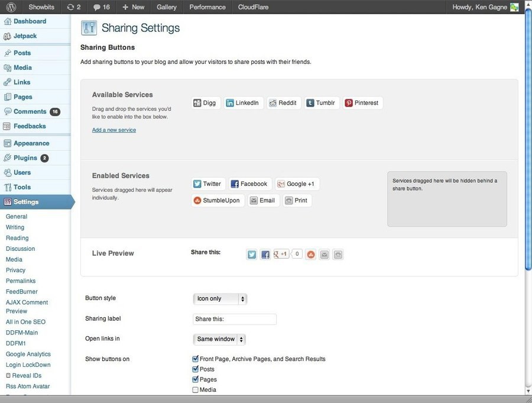Click the Add a new service link

(114, 130)
